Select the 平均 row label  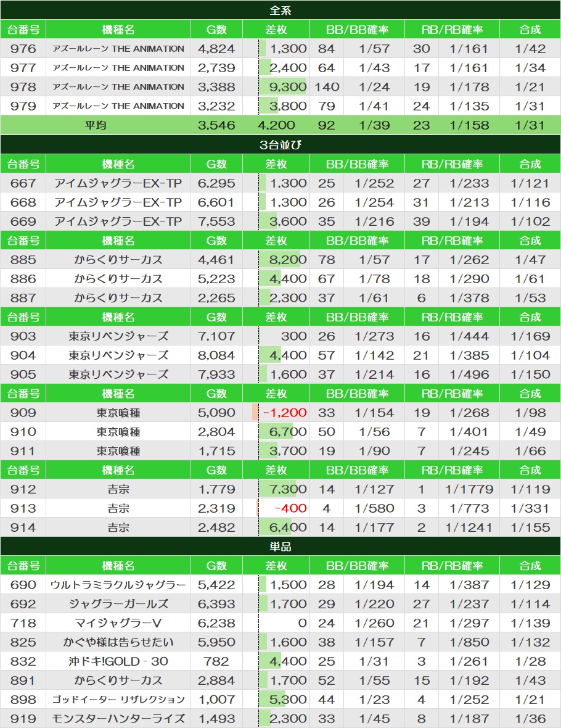(96, 125)
